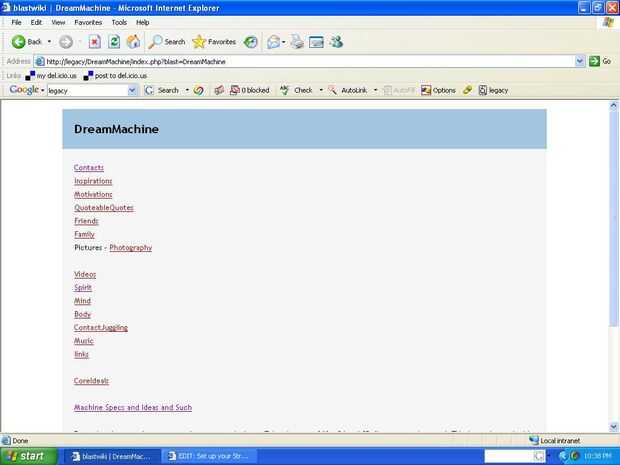Open the History icon in toolbar

click(251, 42)
